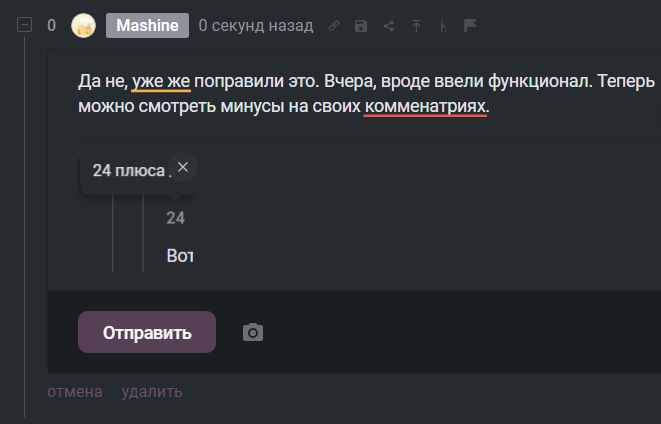Report comment with the flag icon

click(x=470, y=26)
